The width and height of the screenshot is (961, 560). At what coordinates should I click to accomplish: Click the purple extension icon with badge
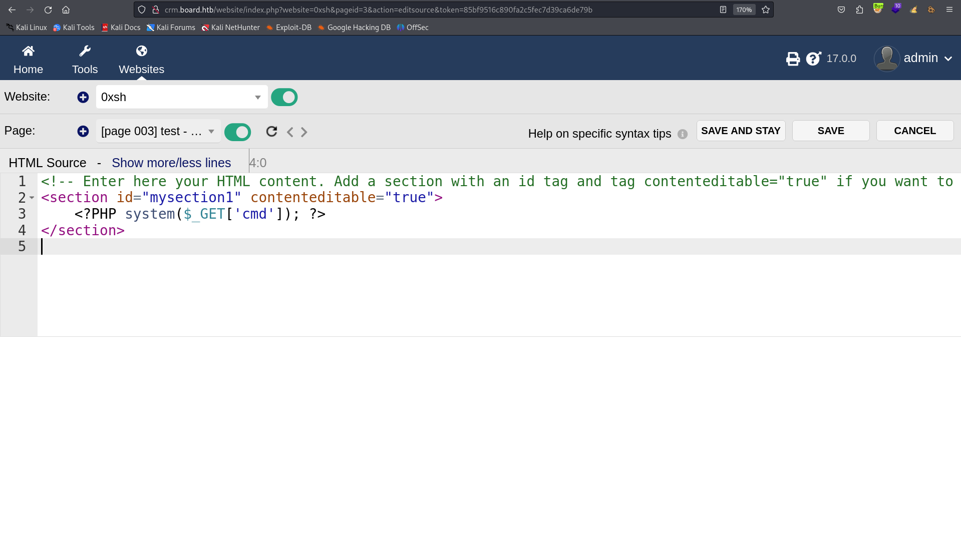tap(896, 9)
